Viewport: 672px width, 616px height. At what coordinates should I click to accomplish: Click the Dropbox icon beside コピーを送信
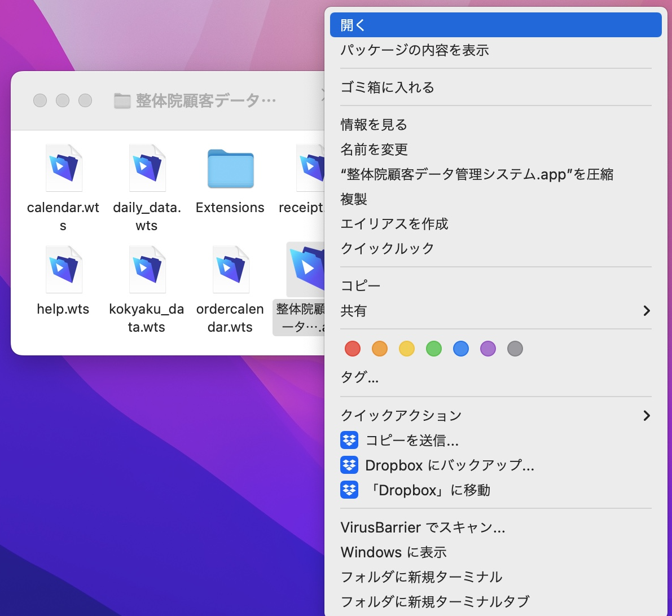click(x=349, y=440)
